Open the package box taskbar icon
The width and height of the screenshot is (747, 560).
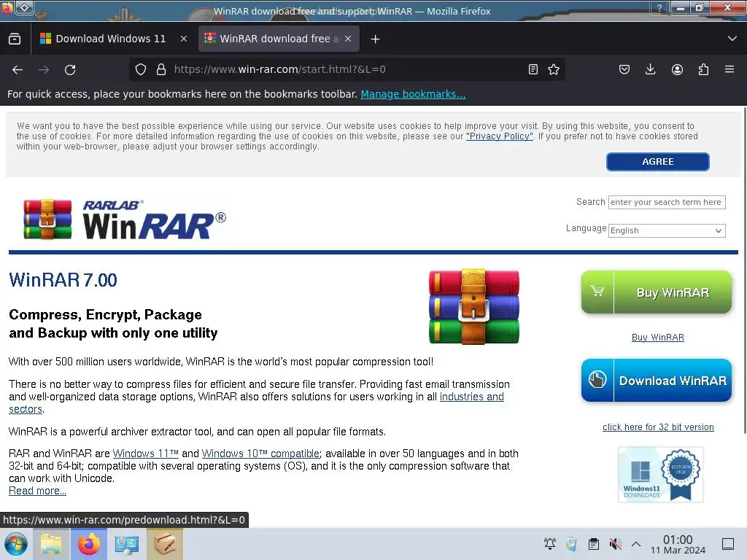[x=164, y=544]
